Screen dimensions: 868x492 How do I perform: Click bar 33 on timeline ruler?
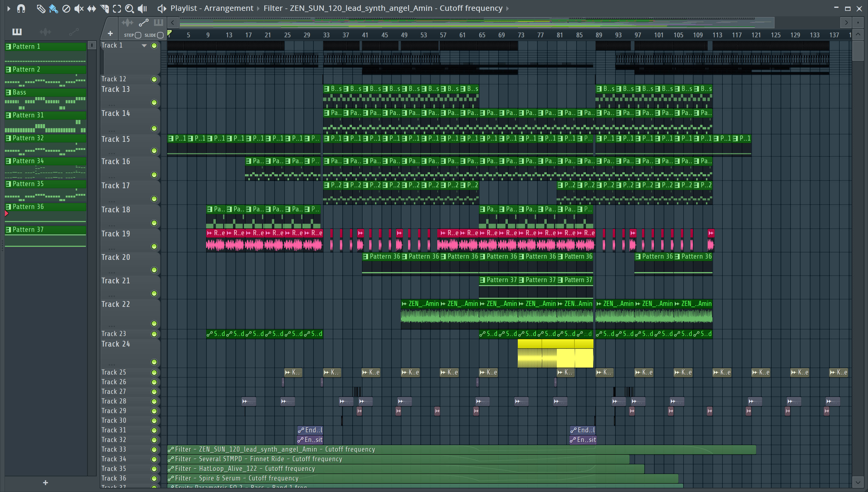(326, 35)
